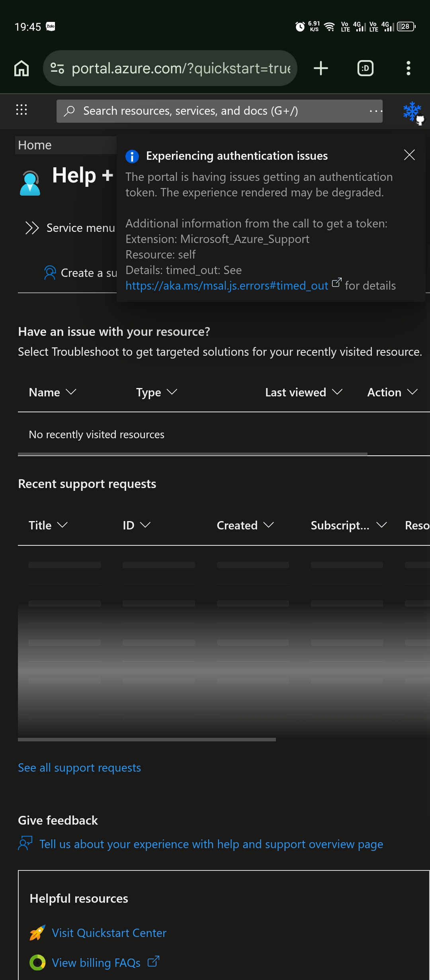Image resolution: width=430 pixels, height=980 pixels.
Task: Click the feedback person icon
Action: [25, 843]
